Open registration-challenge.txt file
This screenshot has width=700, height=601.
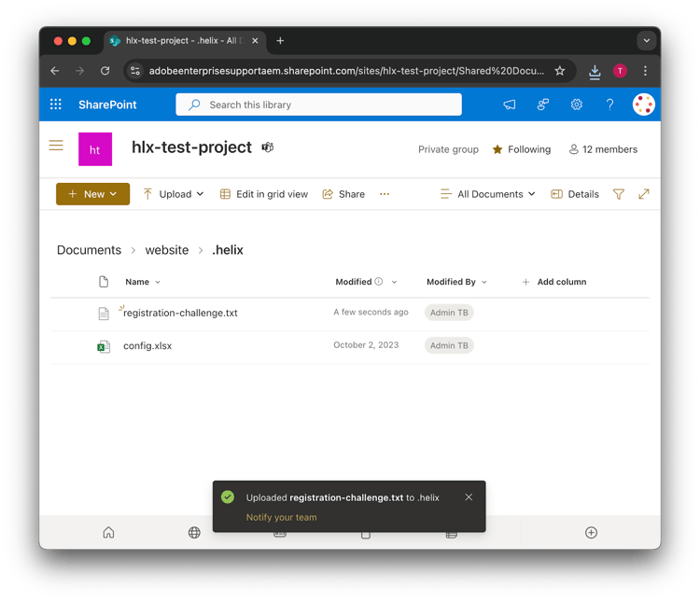click(x=180, y=313)
